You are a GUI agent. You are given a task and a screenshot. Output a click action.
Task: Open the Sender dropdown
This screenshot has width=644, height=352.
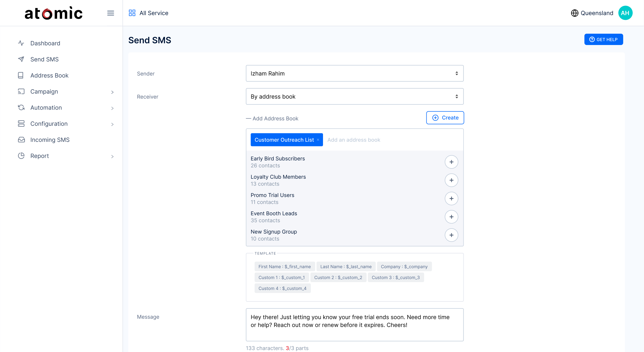coord(354,73)
